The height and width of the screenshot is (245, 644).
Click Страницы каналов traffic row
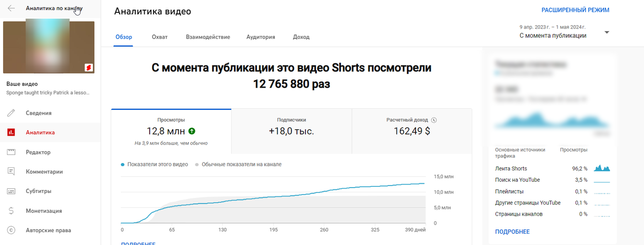pos(552,214)
